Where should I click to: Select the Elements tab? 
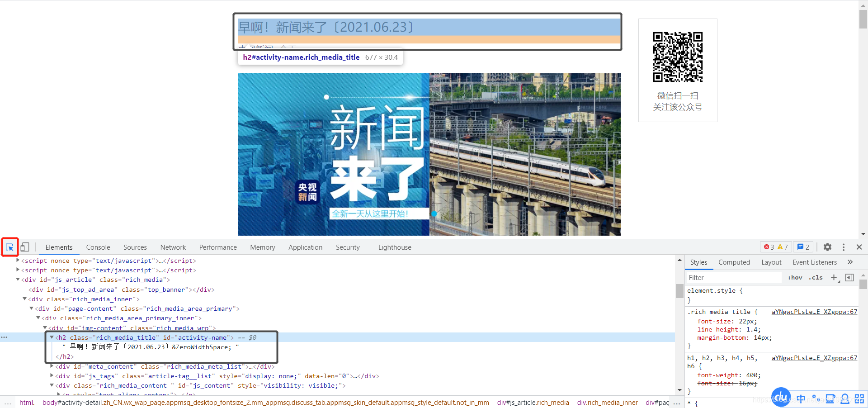pyautogui.click(x=59, y=247)
